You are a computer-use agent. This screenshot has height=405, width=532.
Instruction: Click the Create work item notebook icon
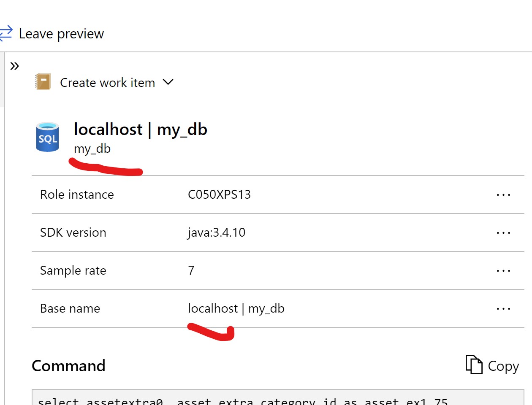42,81
